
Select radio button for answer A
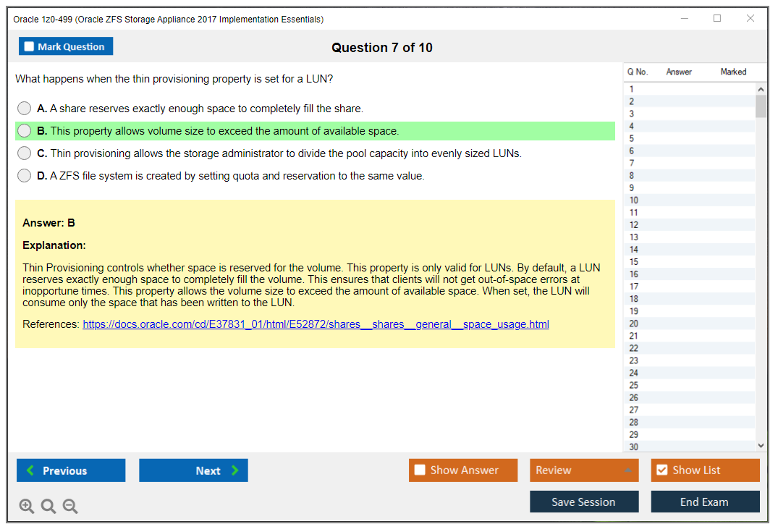pos(24,108)
